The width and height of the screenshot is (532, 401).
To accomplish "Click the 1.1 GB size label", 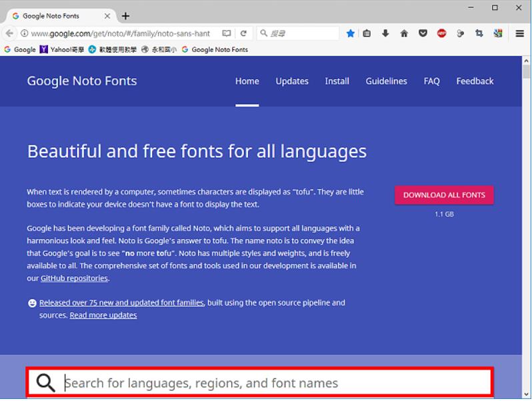I will (444, 214).
